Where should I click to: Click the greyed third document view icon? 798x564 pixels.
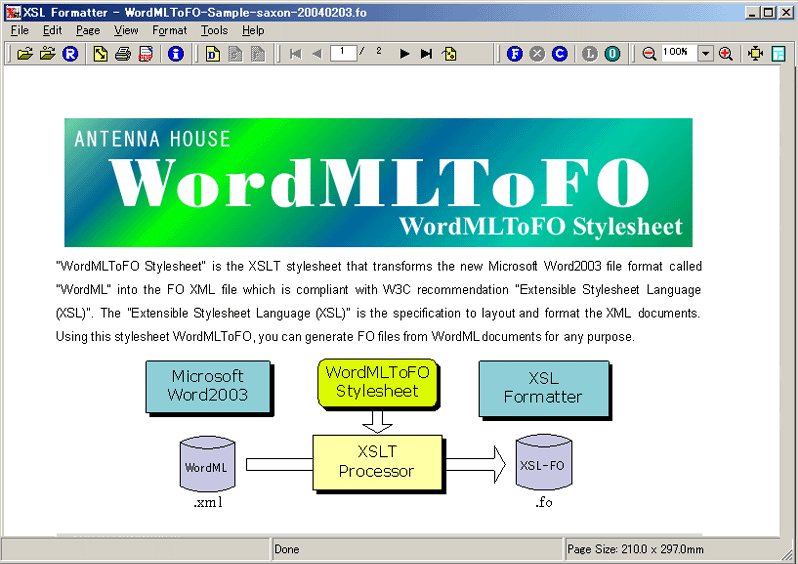(x=258, y=53)
